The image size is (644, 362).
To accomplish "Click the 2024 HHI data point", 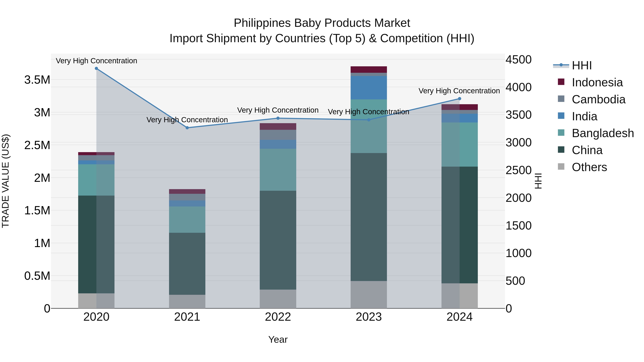I will [460, 99].
